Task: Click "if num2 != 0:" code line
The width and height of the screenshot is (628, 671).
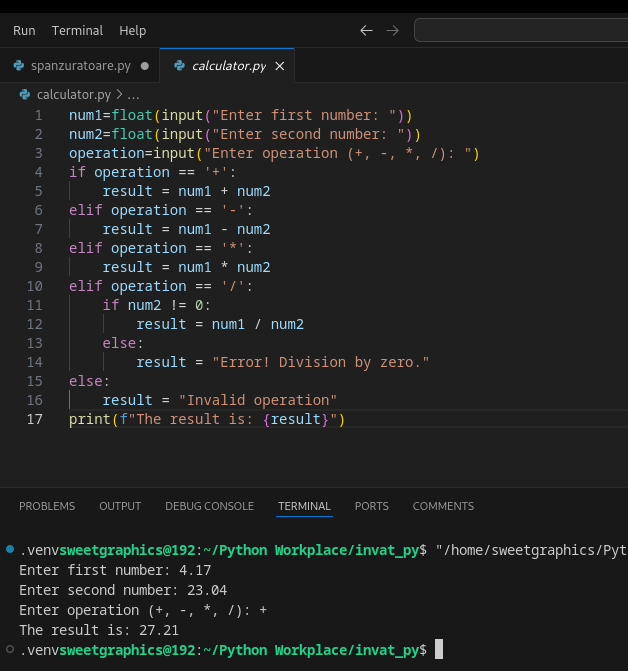Action: (157, 306)
